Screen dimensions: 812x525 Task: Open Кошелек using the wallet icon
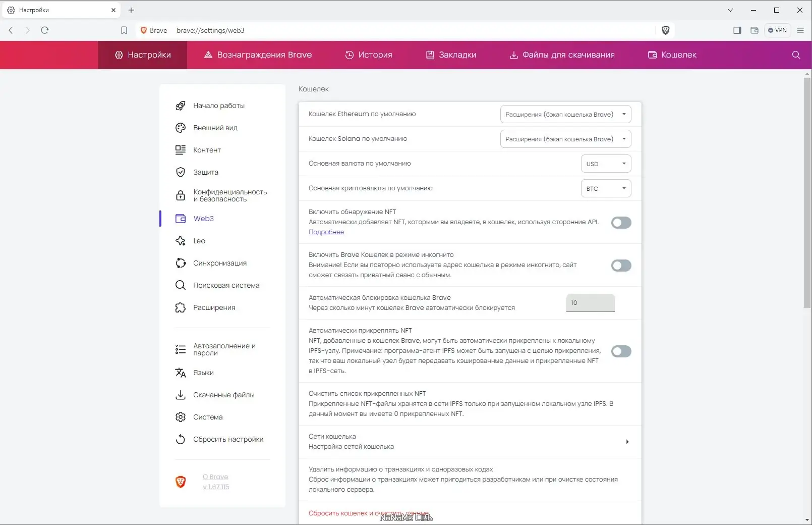pos(652,55)
